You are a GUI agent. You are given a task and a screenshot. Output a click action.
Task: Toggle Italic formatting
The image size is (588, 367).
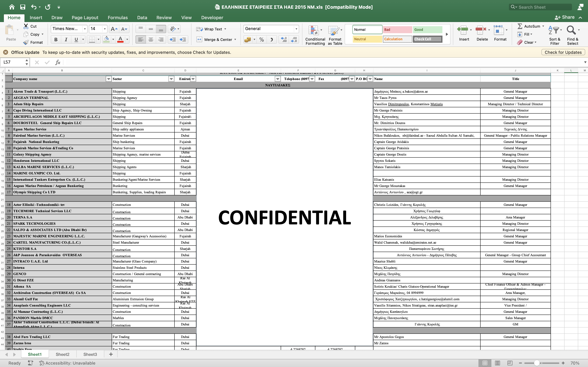tap(66, 39)
